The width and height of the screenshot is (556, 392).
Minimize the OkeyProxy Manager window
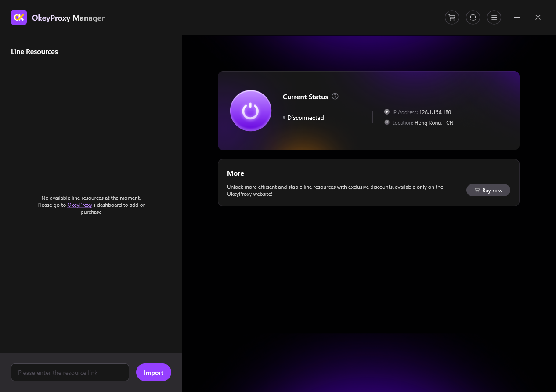tap(517, 18)
